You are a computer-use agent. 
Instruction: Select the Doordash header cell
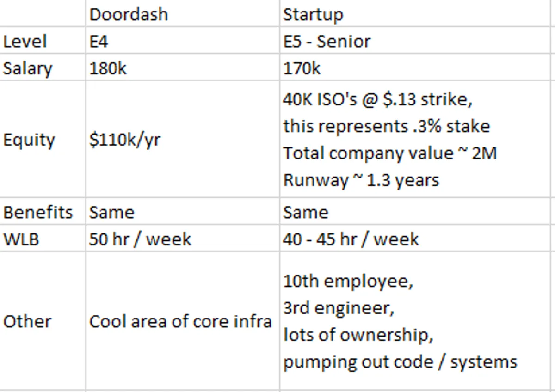(x=129, y=15)
